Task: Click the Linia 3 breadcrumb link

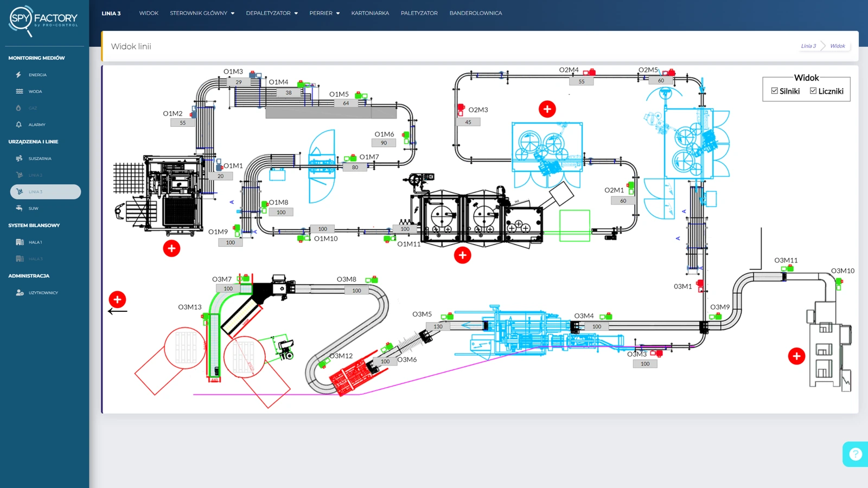Action: pyautogui.click(x=808, y=46)
